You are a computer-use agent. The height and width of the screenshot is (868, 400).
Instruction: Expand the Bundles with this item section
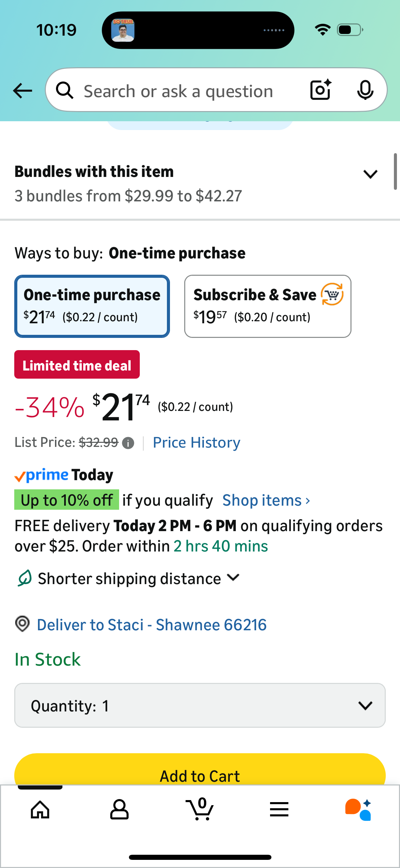370,174
